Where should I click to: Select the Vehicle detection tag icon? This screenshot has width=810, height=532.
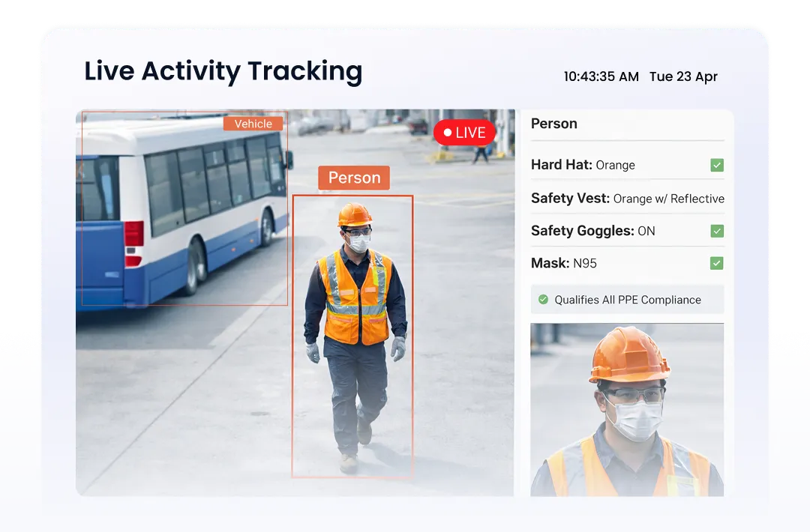point(253,123)
